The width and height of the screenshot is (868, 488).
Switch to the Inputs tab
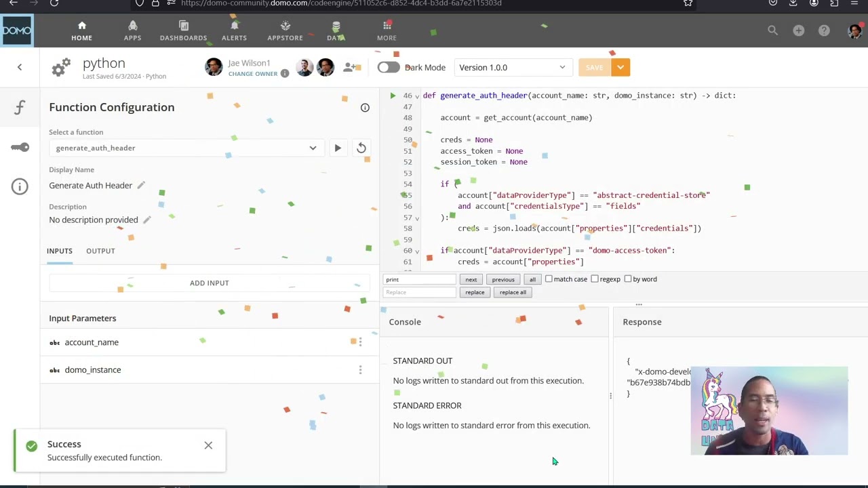click(60, 251)
